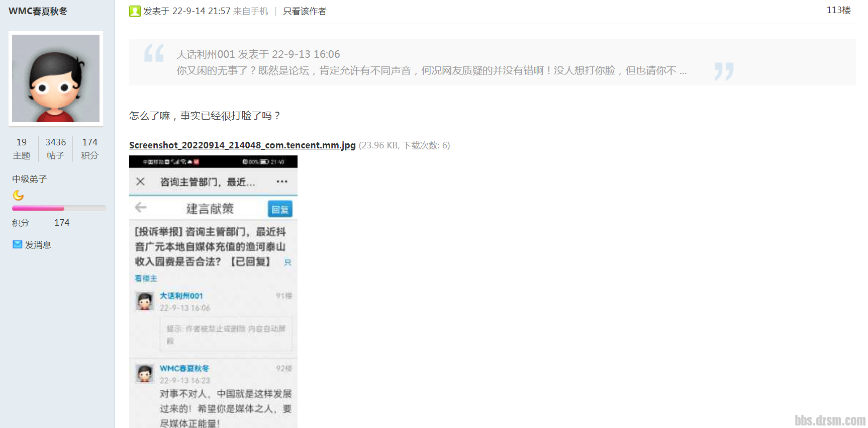This screenshot has width=868, height=428.
Task: Click the opening quotation mark icon
Action: [x=154, y=53]
